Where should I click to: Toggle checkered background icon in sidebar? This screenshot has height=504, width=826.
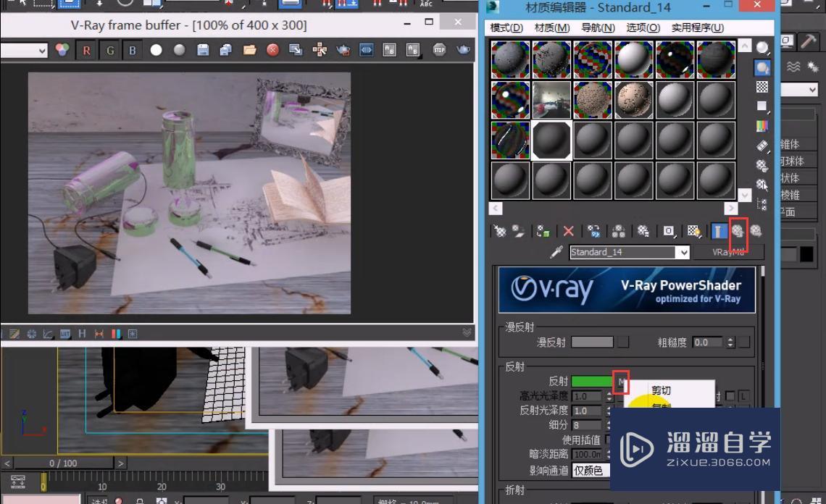762,87
